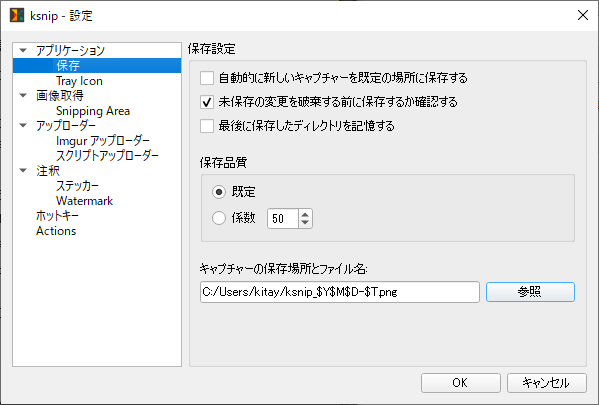Collapse the アップローダー tree node
The width and height of the screenshot is (599, 405).
pyautogui.click(x=23, y=125)
